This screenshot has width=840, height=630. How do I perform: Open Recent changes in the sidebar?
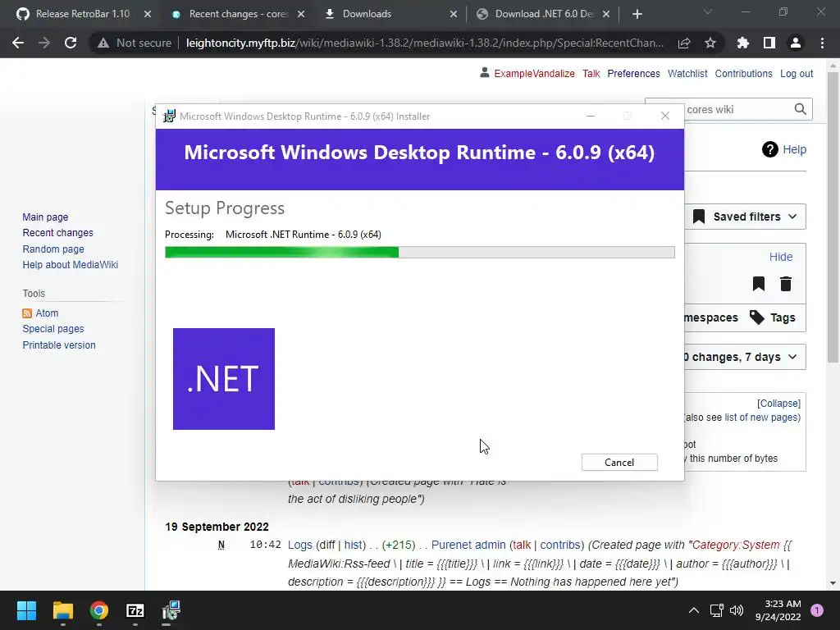click(x=58, y=232)
